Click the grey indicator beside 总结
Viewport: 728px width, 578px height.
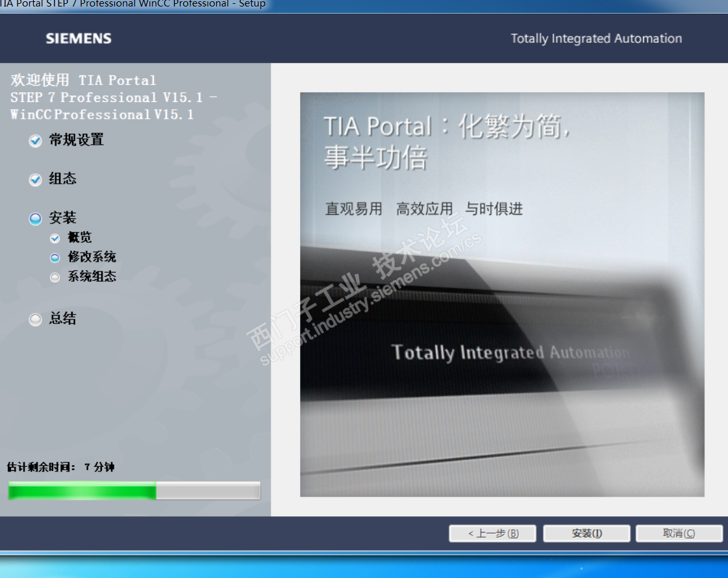[35, 320]
